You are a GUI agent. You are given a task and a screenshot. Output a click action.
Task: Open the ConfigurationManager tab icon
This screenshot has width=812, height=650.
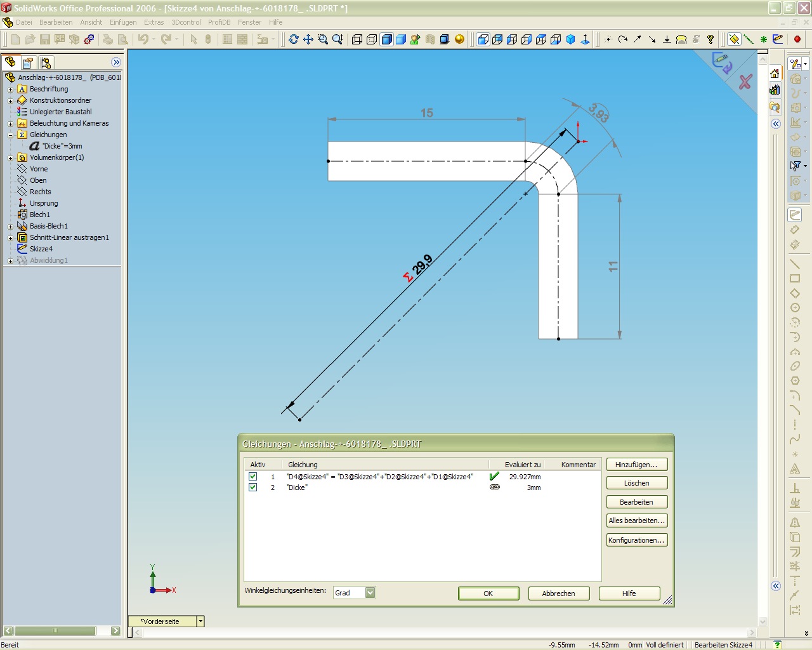coord(46,63)
